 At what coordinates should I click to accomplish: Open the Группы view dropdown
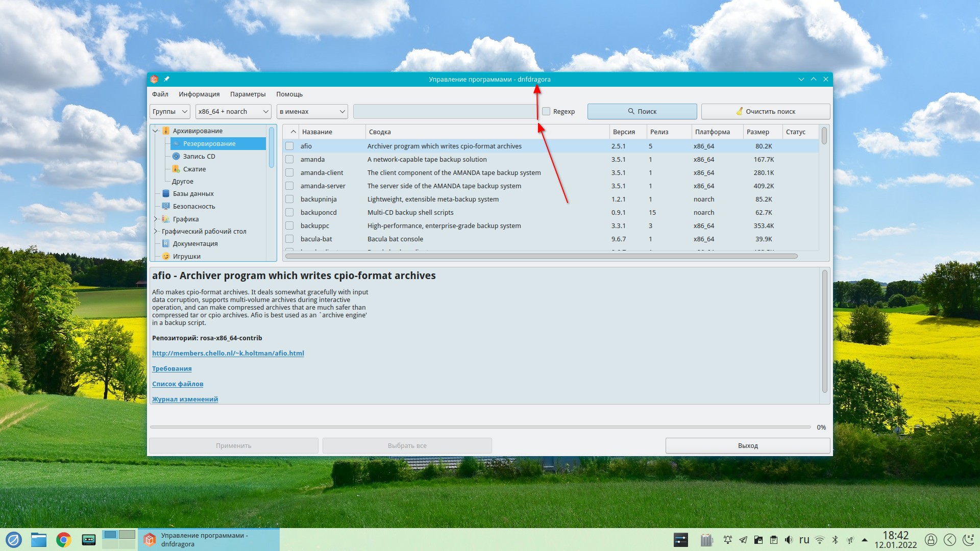(x=170, y=111)
